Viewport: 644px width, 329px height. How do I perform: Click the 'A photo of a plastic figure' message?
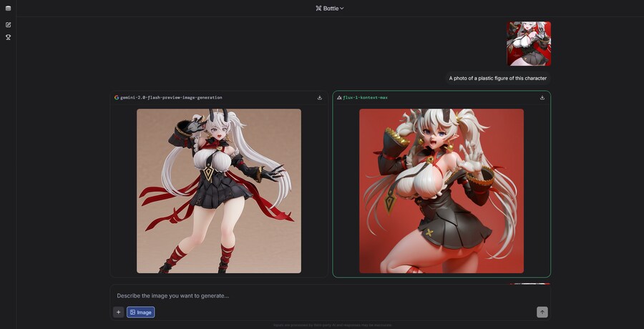[x=498, y=78]
